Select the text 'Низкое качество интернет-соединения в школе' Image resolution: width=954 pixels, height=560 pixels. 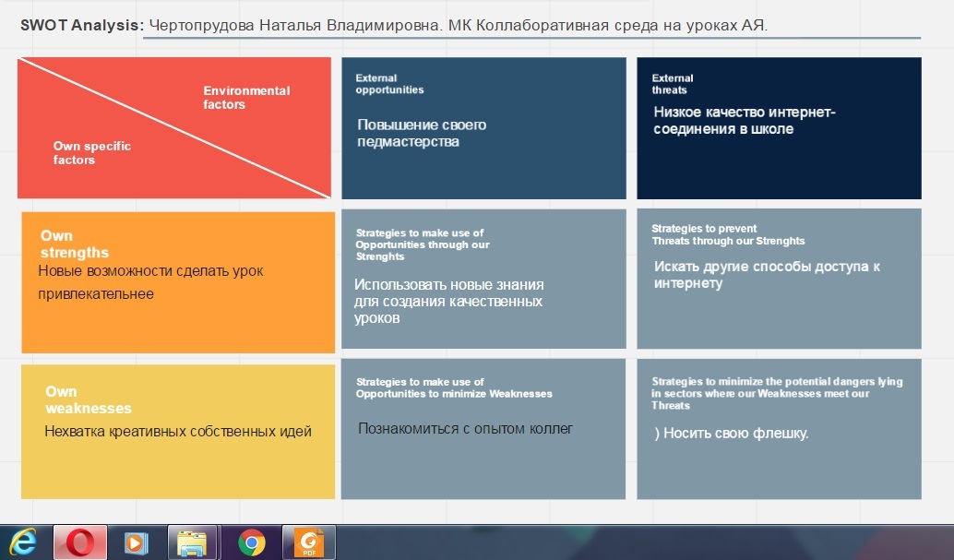point(744,121)
